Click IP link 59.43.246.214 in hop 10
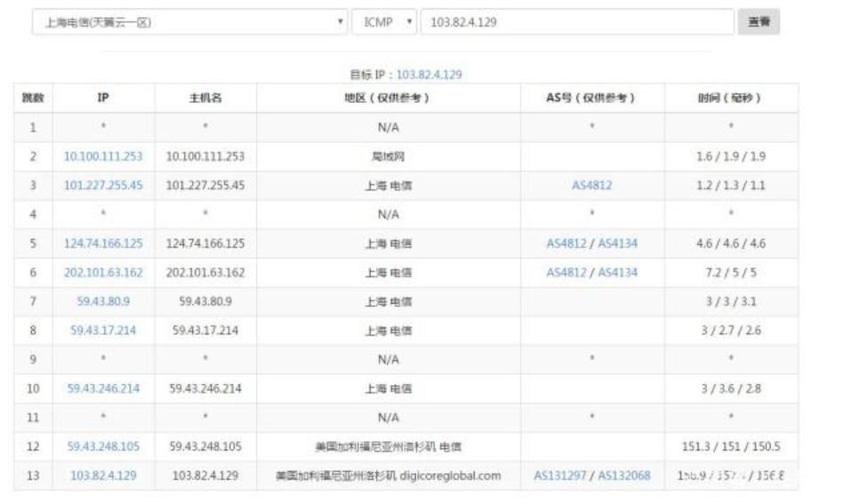This screenshot has height=504, width=850. coord(103,388)
